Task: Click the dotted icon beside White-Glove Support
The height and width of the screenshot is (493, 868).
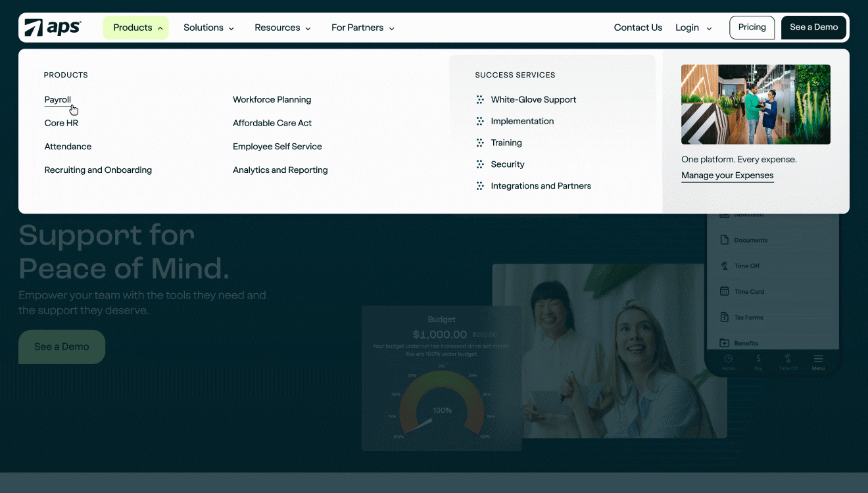Action: [x=480, y=100]
